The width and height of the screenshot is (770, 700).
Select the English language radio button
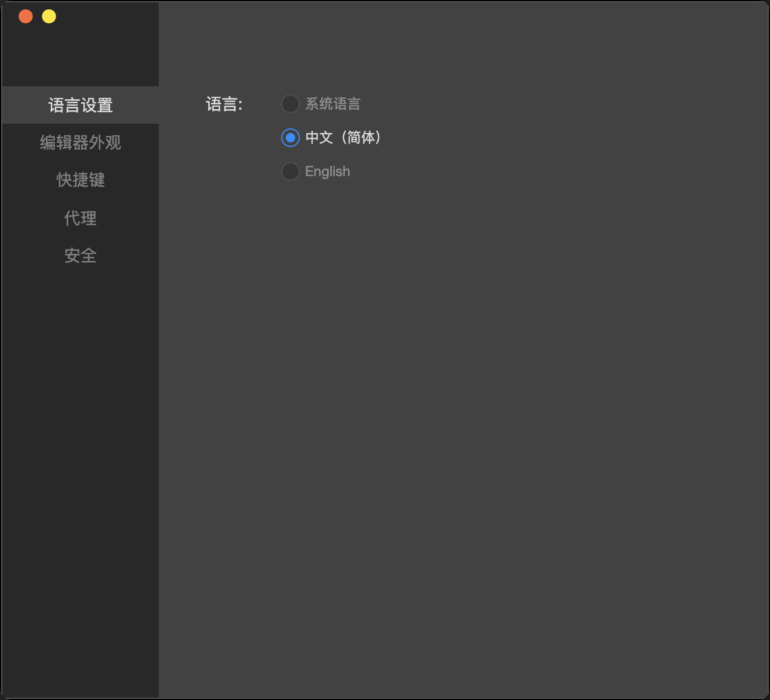point(290,171)
